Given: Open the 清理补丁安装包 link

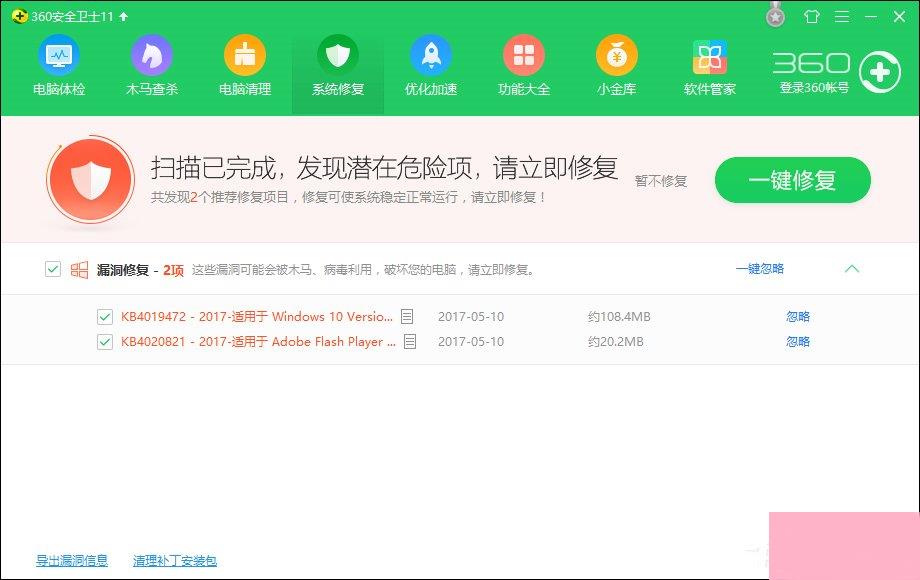Looking at the screenshot, I should [175, 561].
